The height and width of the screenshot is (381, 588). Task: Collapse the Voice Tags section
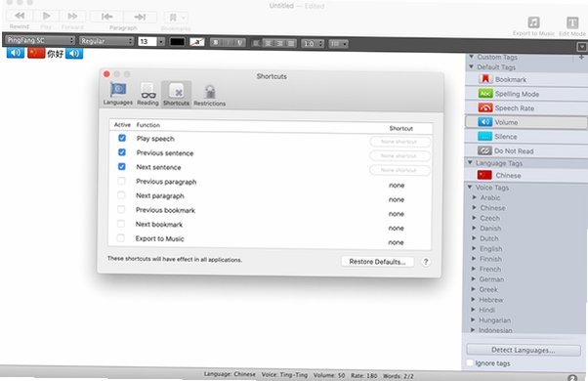pos(470,187)
